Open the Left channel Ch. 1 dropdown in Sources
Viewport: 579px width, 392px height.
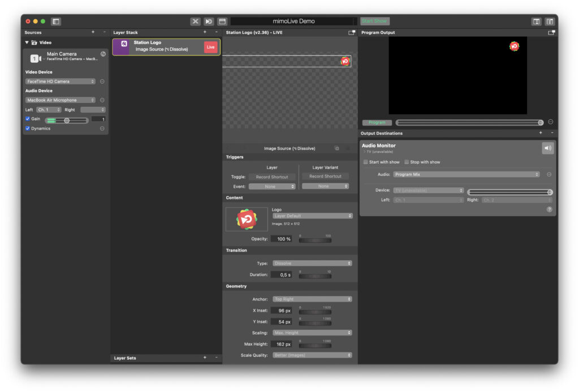coord(49,110)
